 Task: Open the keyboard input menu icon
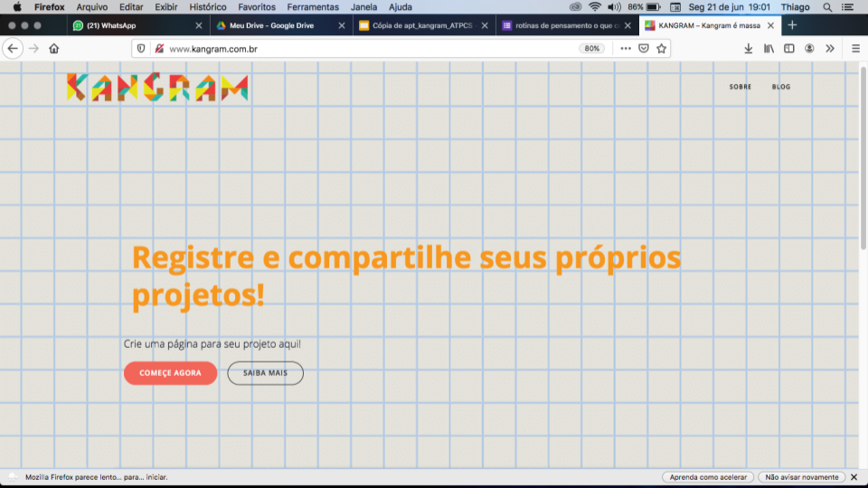tap(675, 7)
